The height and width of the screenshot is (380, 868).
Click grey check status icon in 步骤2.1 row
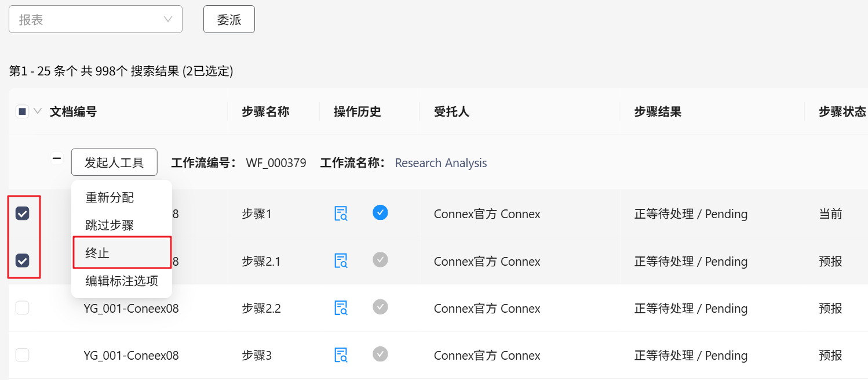coord(380,260)
